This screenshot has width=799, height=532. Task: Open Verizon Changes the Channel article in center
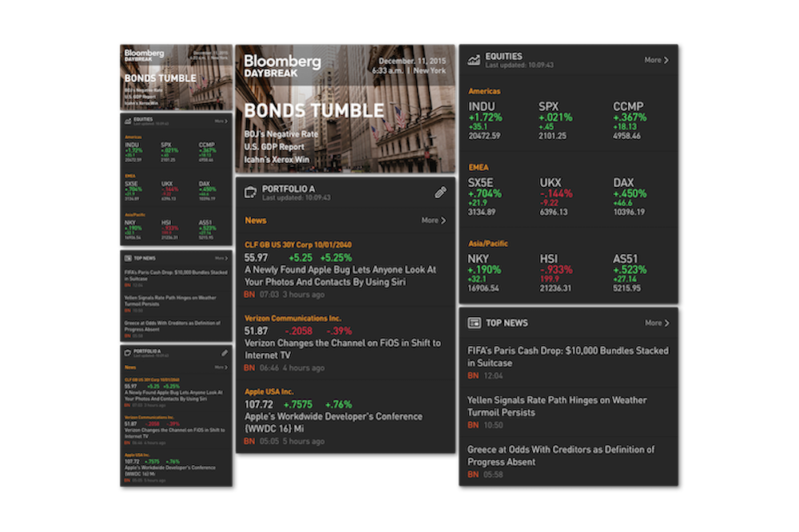click(343, 349)
